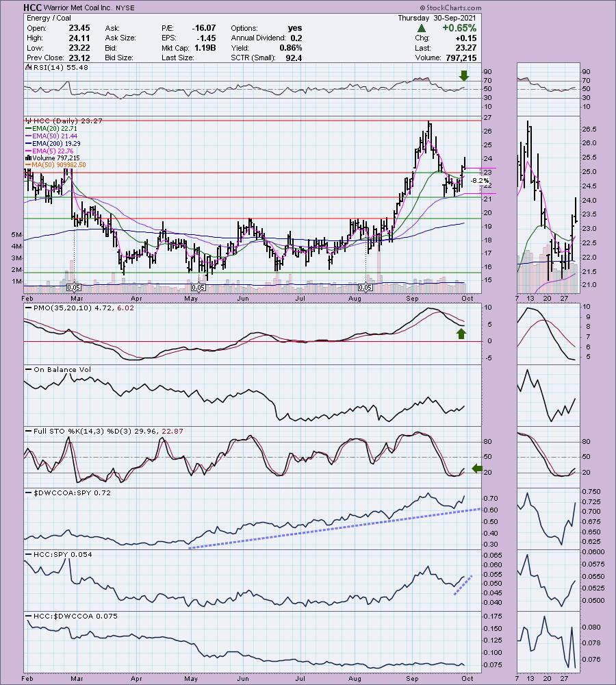Click the EMA(20) 22.71 legend entry
Image resolution: width=616 pixels, height=685 pixels.
coord(51,129)
